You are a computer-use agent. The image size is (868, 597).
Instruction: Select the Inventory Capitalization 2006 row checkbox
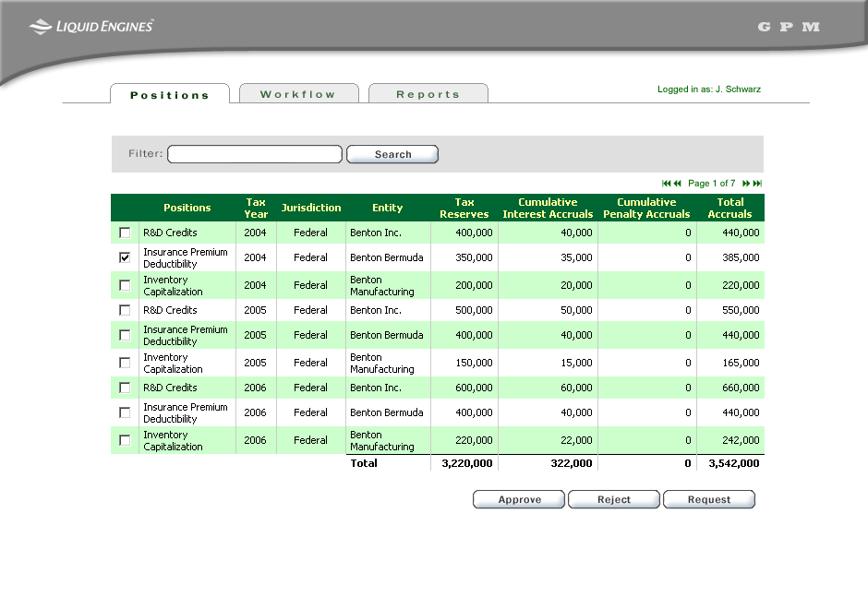125,440
